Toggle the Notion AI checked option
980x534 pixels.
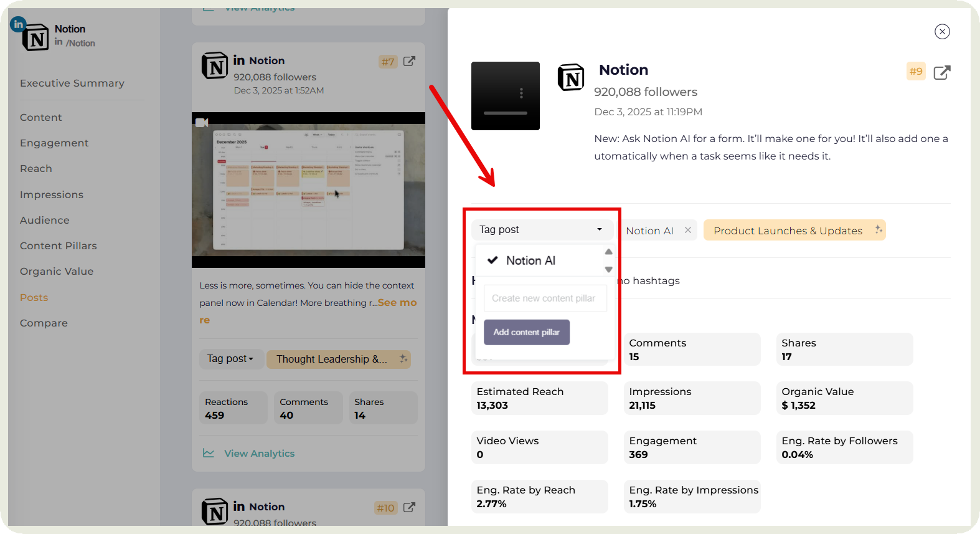pyautogui.click(x=530, y=260)
